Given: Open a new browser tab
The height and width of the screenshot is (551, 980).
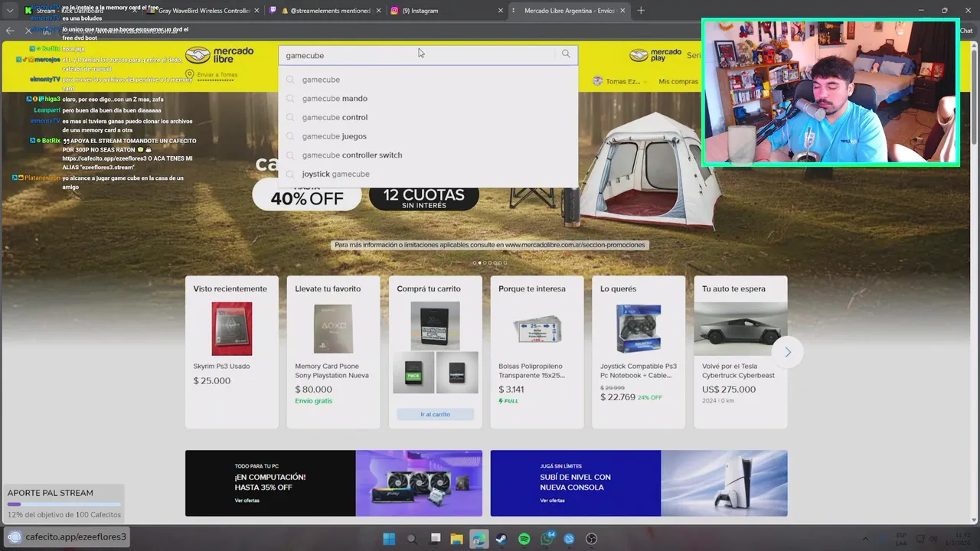Looking at the screenshot, I should 641,11.
